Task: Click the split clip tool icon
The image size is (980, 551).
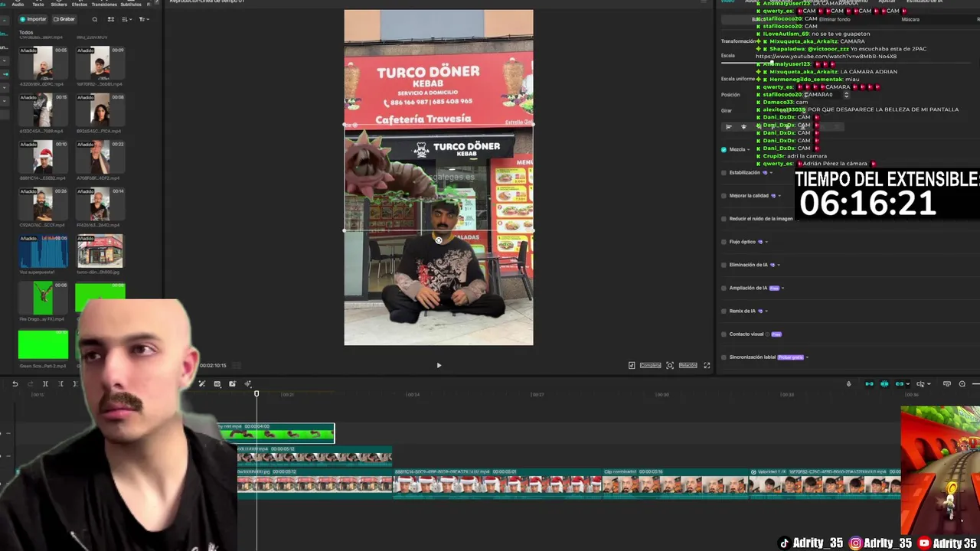Action: coord(45,384)
